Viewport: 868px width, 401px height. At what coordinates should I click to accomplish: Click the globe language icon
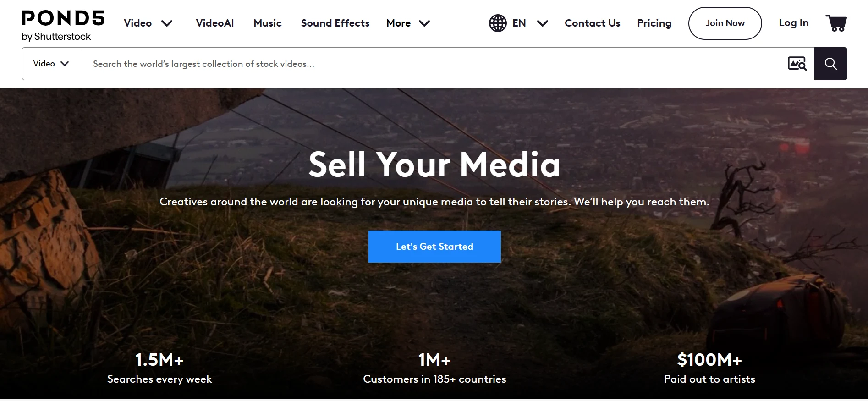click(x=498, y=23)
